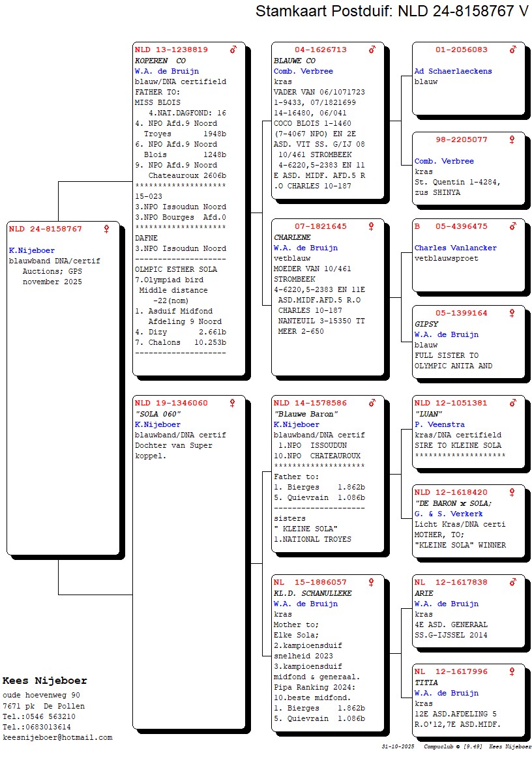This screenshot has width=532, height=764.
Task: Open the Ad Schaerlaeckens owner name
Action: (x=453, y=72)
